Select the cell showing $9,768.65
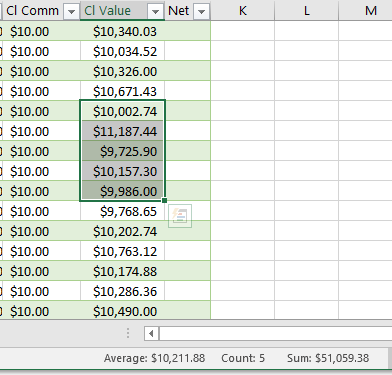 [x=122, y=211]
